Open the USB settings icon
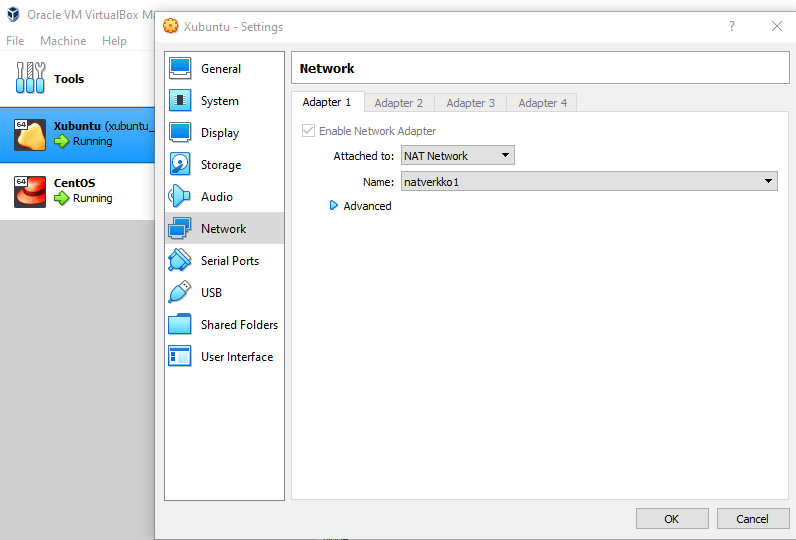The height and width of the screenshot is (540, 796). tap(180, 293)
